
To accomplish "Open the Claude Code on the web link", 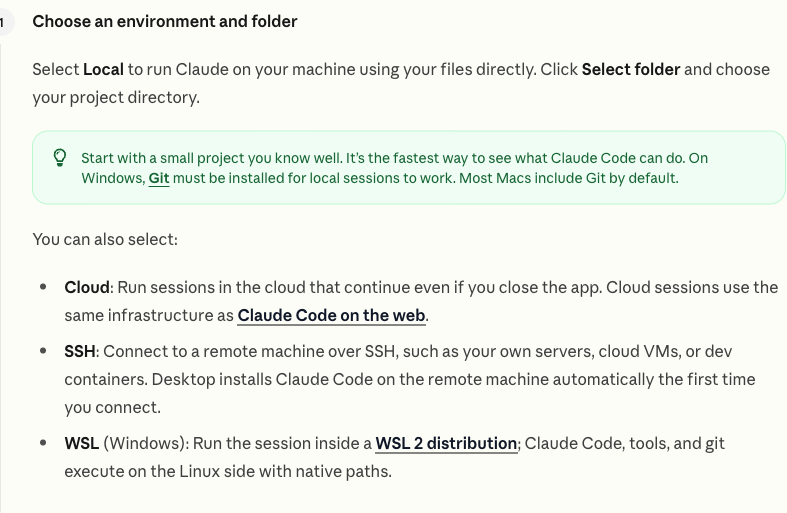I will [331, 315].
